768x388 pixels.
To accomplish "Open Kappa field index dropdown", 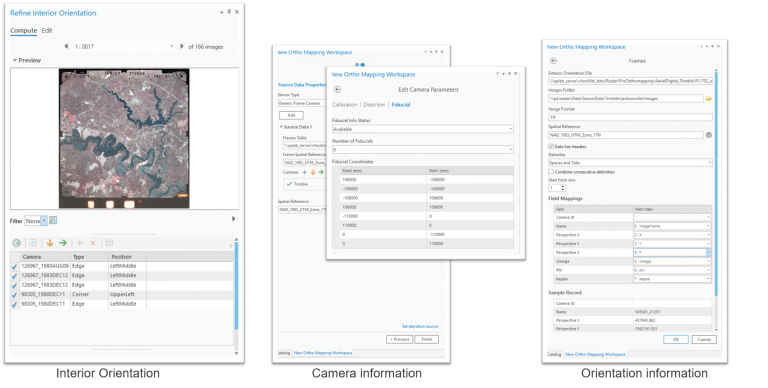I will tap(672, 279).
